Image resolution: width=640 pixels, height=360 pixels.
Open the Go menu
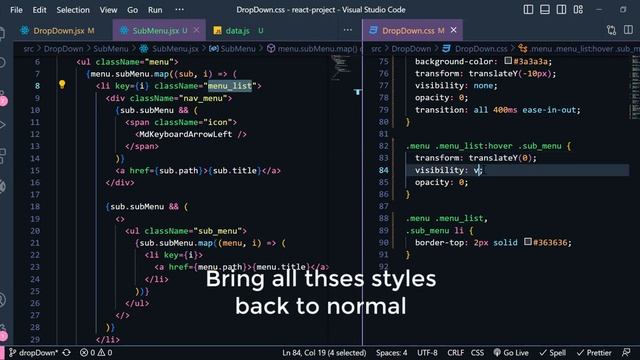[132, 10]
